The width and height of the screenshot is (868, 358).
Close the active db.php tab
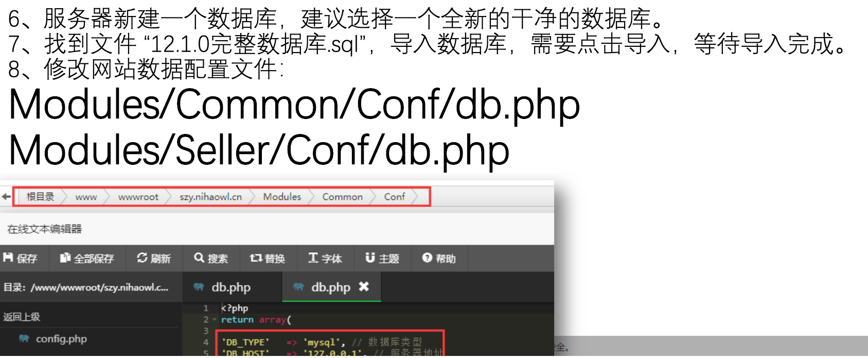click(364, 286)
